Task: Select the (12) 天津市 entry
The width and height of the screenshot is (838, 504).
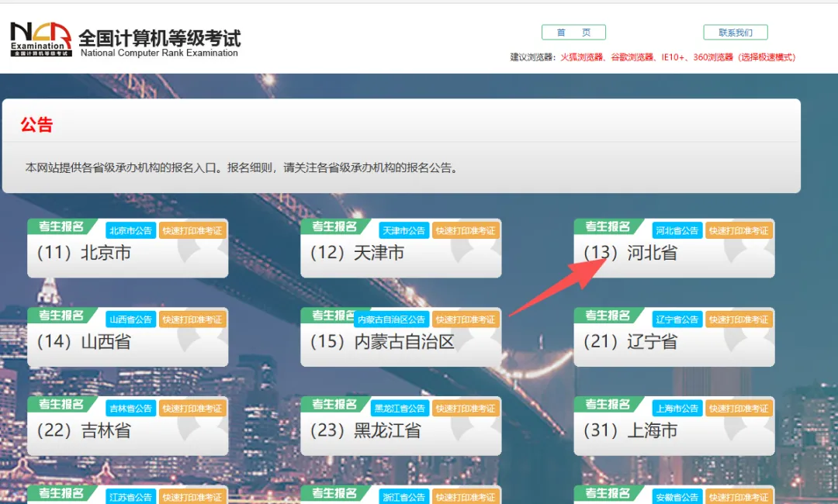Action: click(x=357, y=253)
